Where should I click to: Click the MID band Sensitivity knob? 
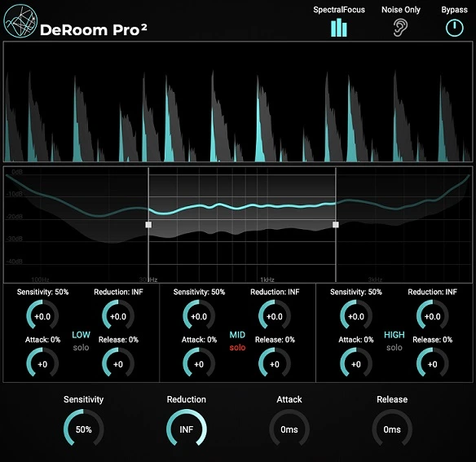click(199, 315)
